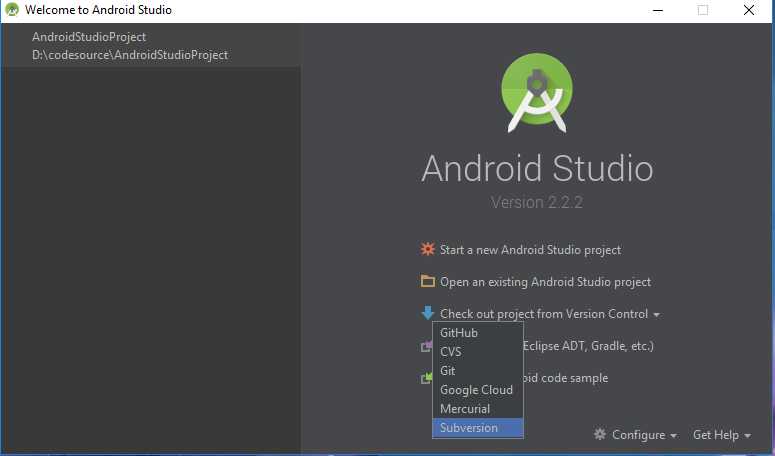Click the code sample import text

point(565,378)
